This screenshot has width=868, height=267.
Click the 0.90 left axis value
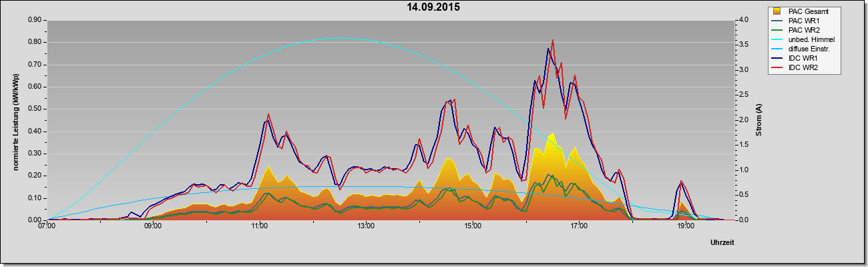coord(35,20)
